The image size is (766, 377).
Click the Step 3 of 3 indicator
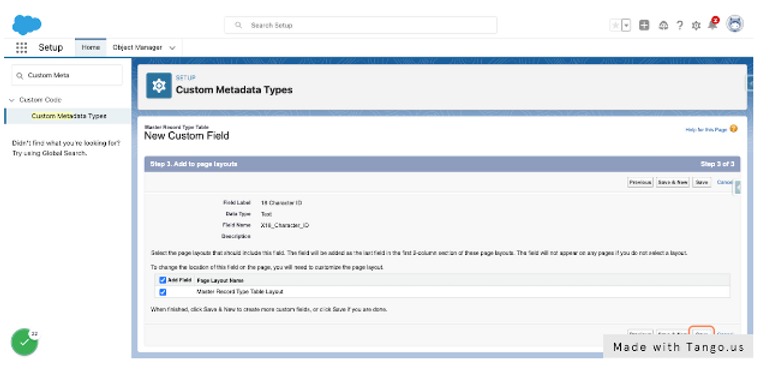(717, 164)
